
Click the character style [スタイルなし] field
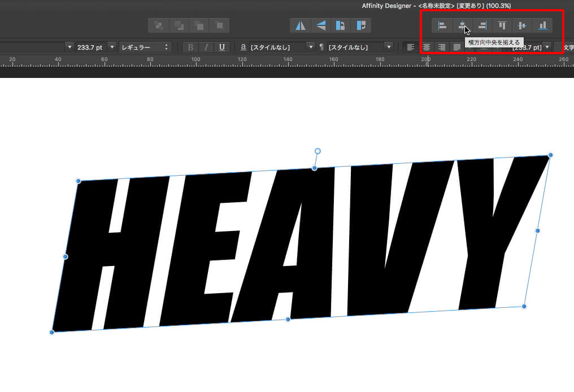pyautogui.click(x=277, y=47)
